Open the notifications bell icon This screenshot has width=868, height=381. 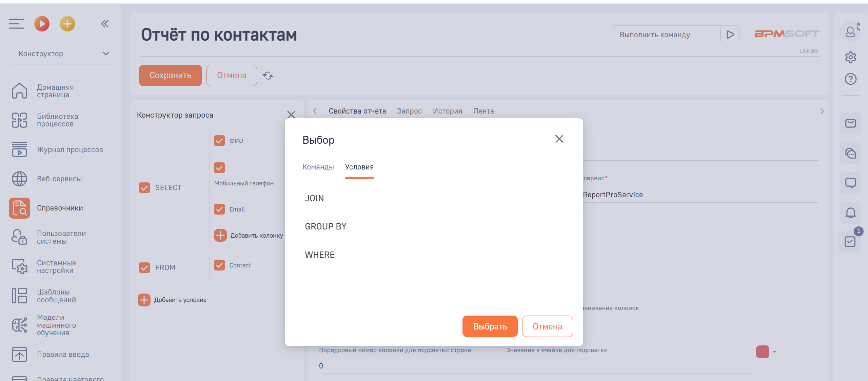point(850,213)
